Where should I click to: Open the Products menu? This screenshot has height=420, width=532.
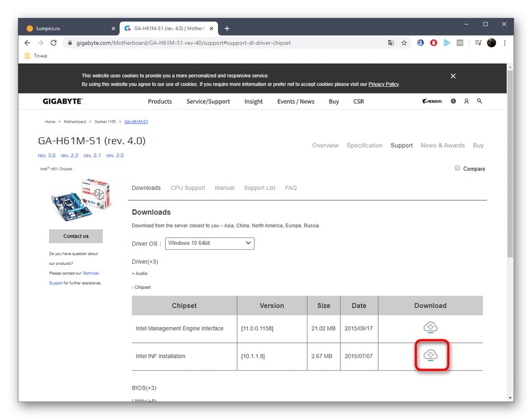pyautogui.click(x=160, y=101)
